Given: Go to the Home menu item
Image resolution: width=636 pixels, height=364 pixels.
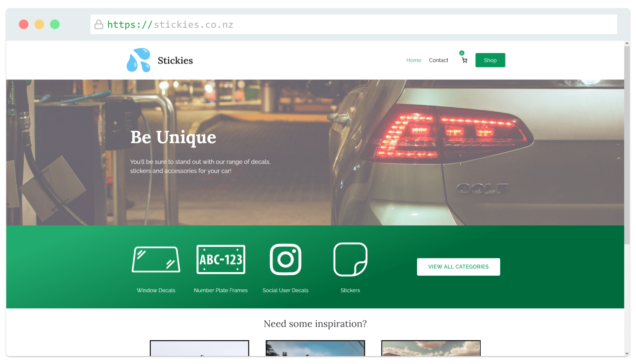Looking at the screenshot, I should point(414,60).
